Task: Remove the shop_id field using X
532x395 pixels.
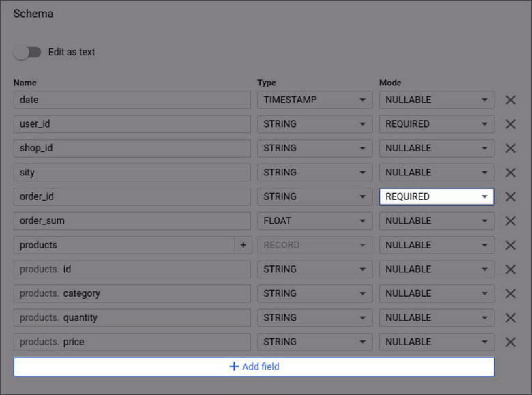Action: [x=510, y=149]
